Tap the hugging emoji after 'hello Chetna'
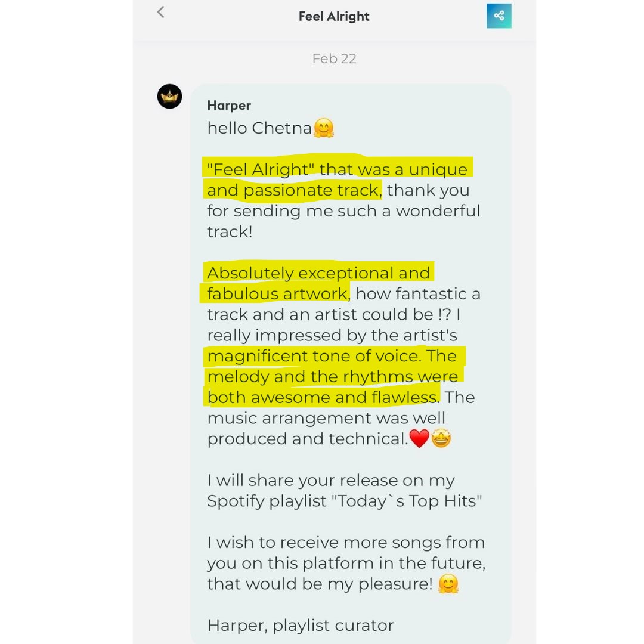This screenshot has width=644, height=644. tap(324, 128)
